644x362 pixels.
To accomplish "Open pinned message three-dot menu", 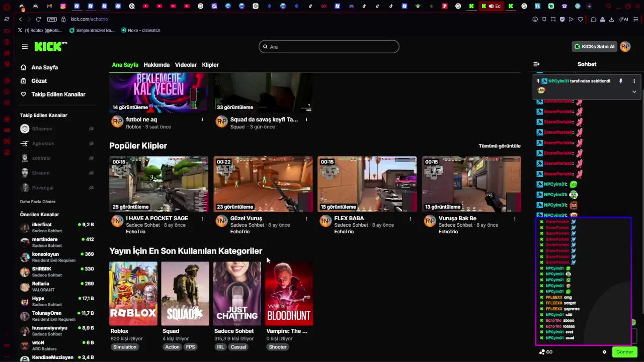I will pos(634,81).
